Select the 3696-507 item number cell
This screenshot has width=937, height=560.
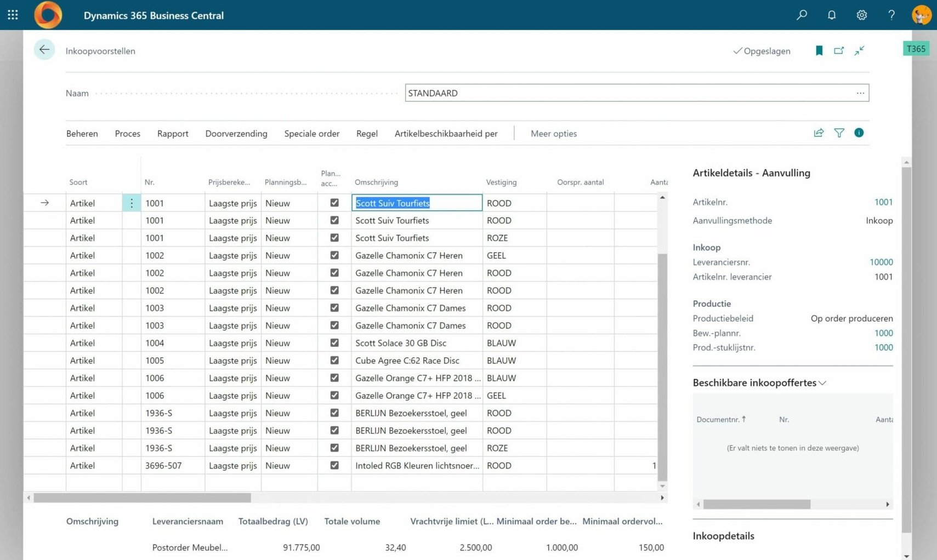173,466
